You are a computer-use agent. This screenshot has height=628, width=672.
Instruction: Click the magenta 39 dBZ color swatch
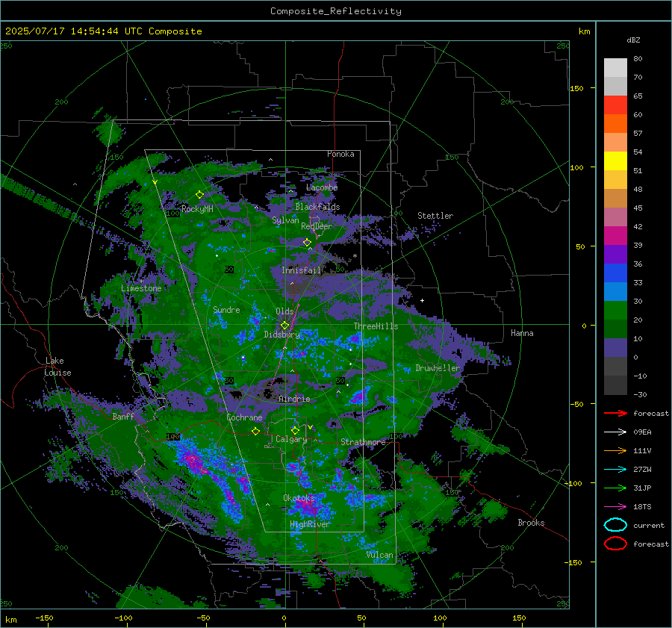pyautogui.click(x=615, y=235)
